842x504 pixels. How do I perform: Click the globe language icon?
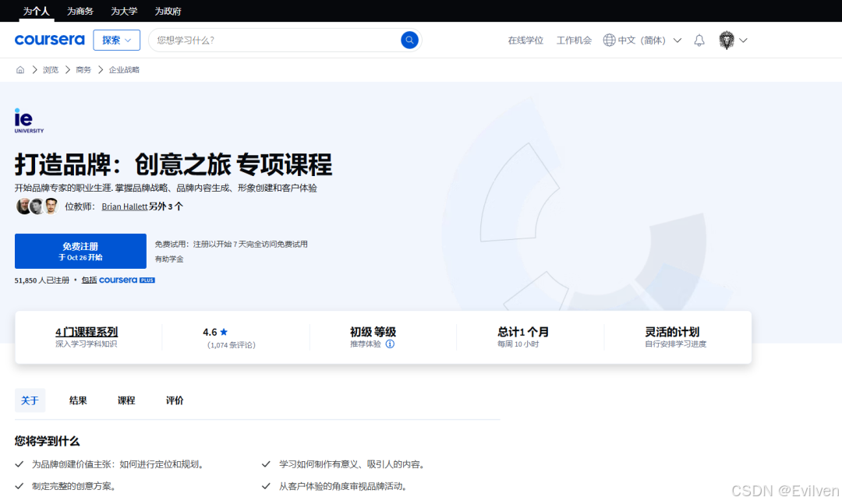click(609, 41)
